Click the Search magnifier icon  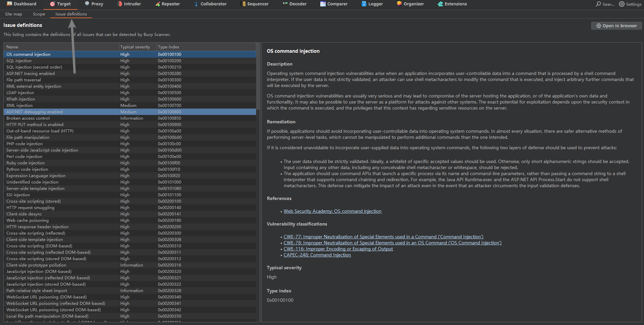pos(598,4)
